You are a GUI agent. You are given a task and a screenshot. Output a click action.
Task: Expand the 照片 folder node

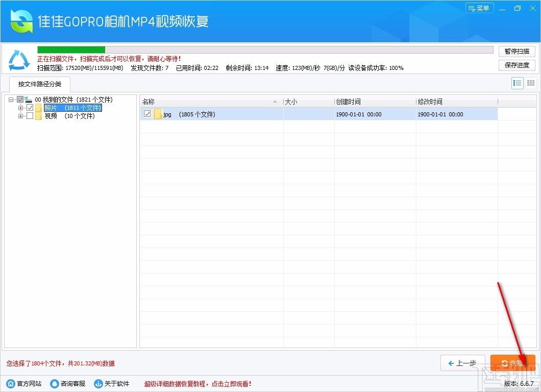[21, 108]
